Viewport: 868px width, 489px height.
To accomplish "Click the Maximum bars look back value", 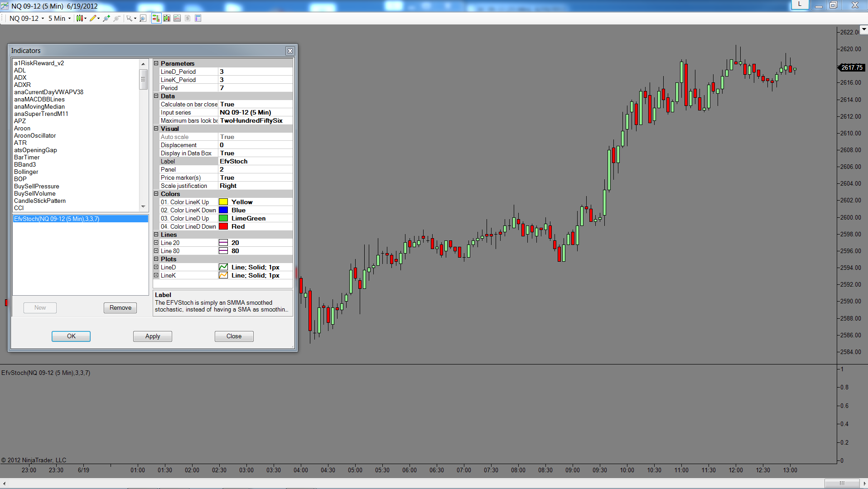I will 256,120.
